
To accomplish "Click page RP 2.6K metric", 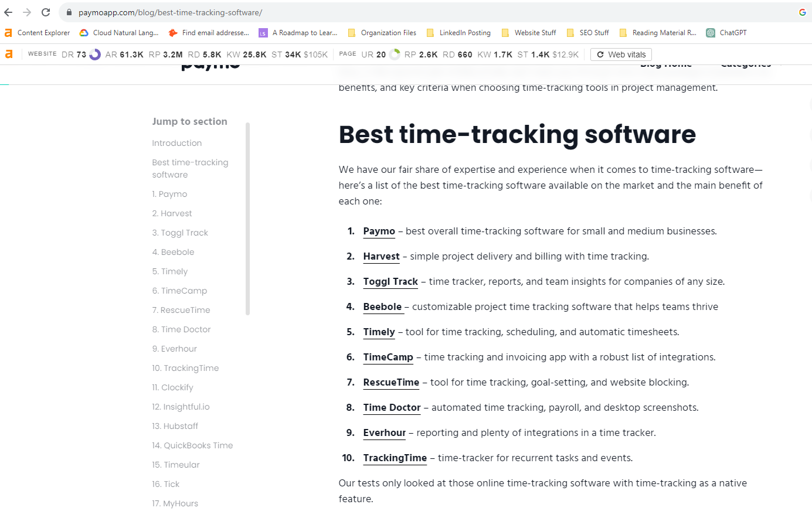I will (421, 54).
